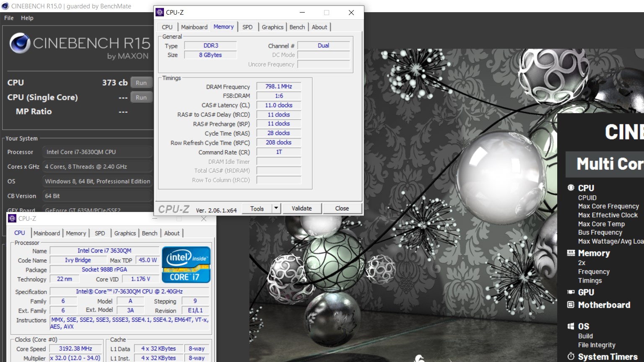The height and width of the screenshot is (362, 644).
Task: Click the Windows OS icon in BenchMate panel
Action: (x=571, y=326)
